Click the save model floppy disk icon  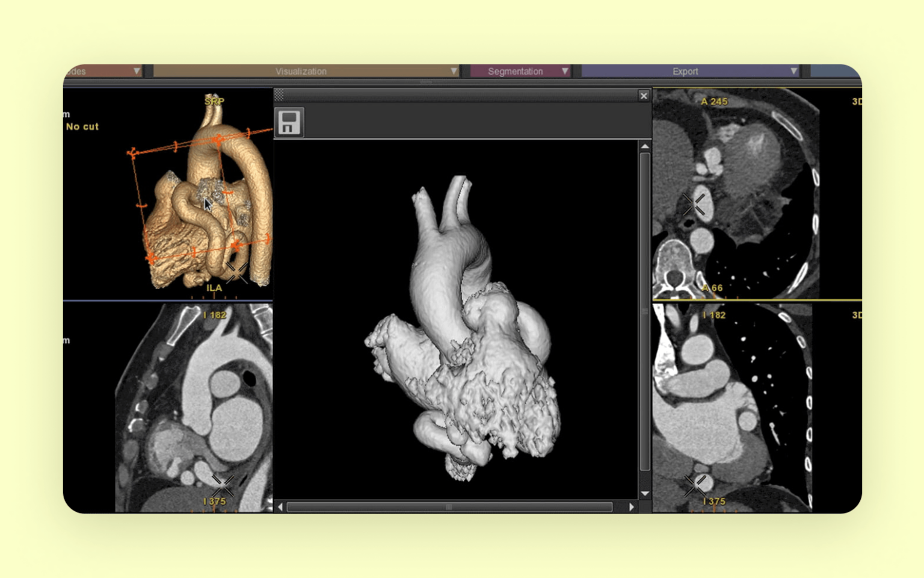click(289, 121)
